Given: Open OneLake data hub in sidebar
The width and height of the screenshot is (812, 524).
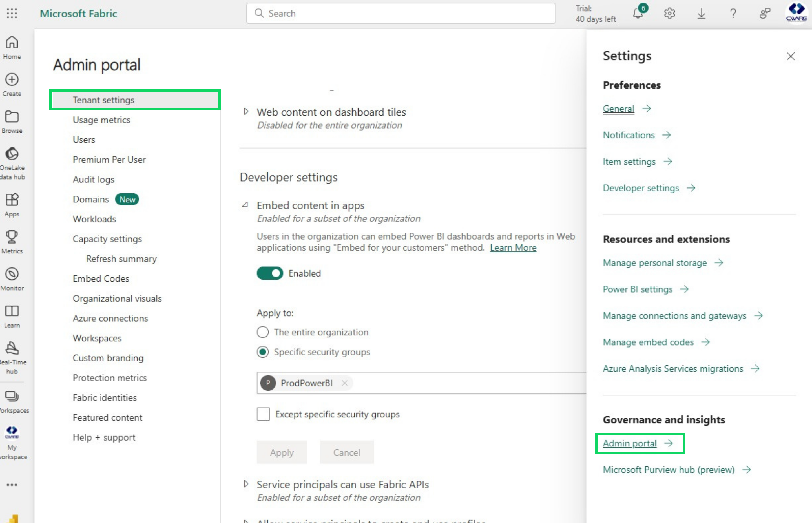Looking at the screenshot, I should pos(12,163).
